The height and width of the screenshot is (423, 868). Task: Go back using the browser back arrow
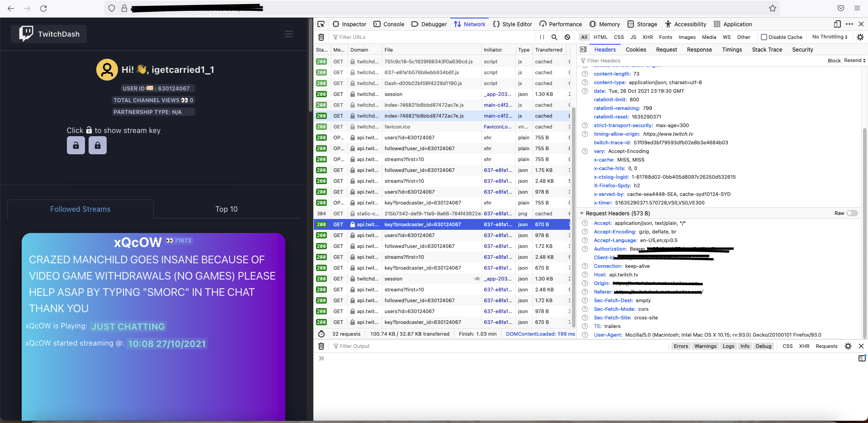[x=11, y=9]
